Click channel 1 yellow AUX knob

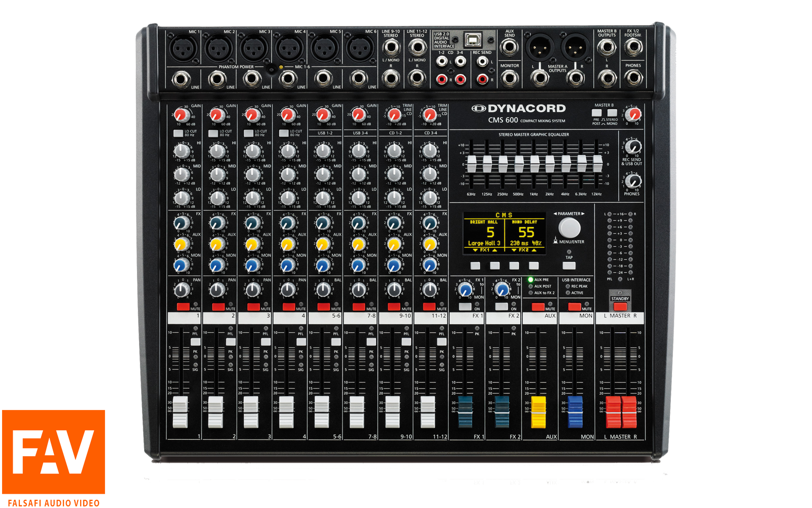pos(181,244)
